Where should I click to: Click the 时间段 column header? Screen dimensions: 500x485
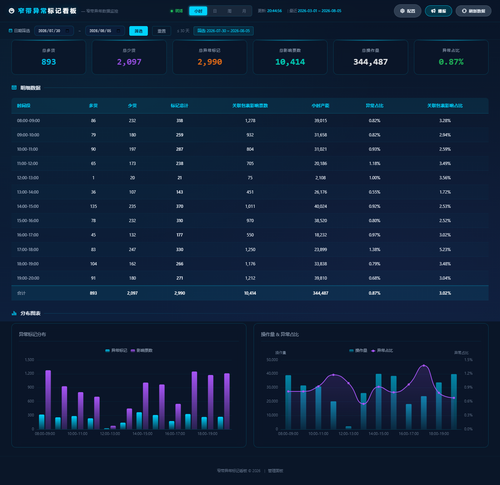[24, 106]
